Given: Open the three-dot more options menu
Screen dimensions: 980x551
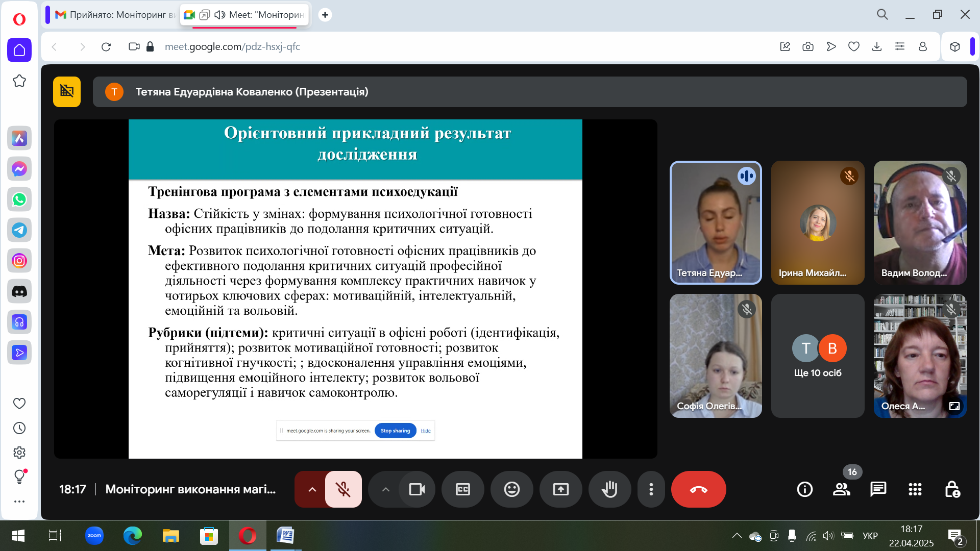Looking at the screenshot, I should point(651,489).
